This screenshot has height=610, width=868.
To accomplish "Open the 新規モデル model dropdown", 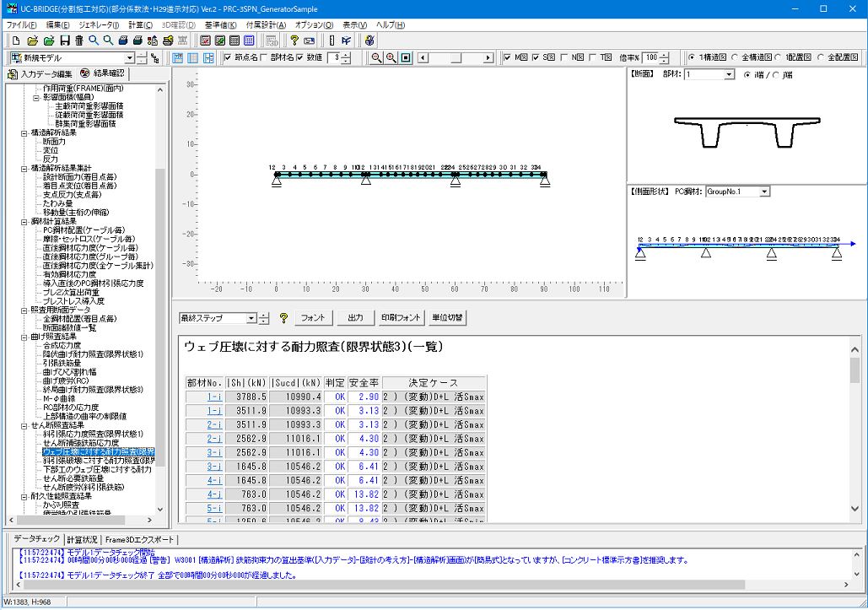I will point(129,58).
